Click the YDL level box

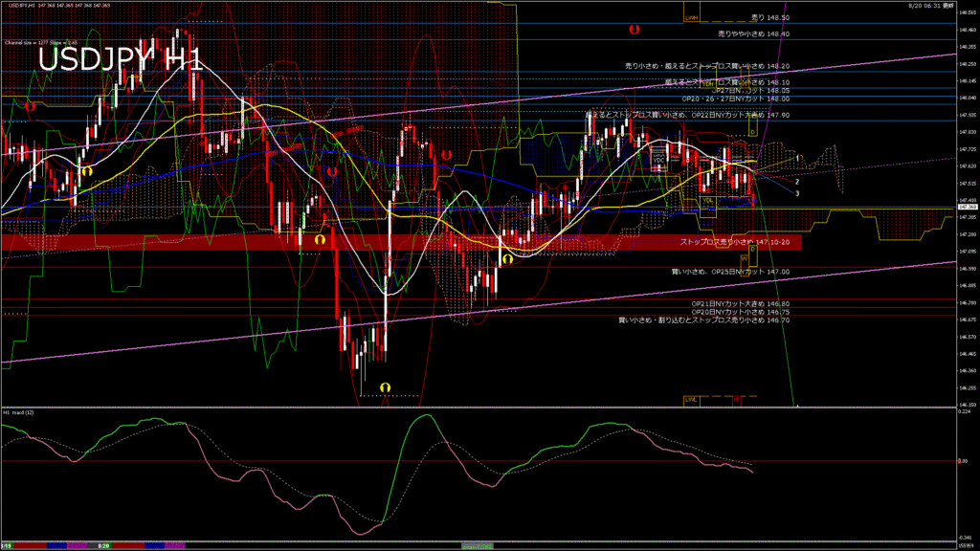(709, 200)
